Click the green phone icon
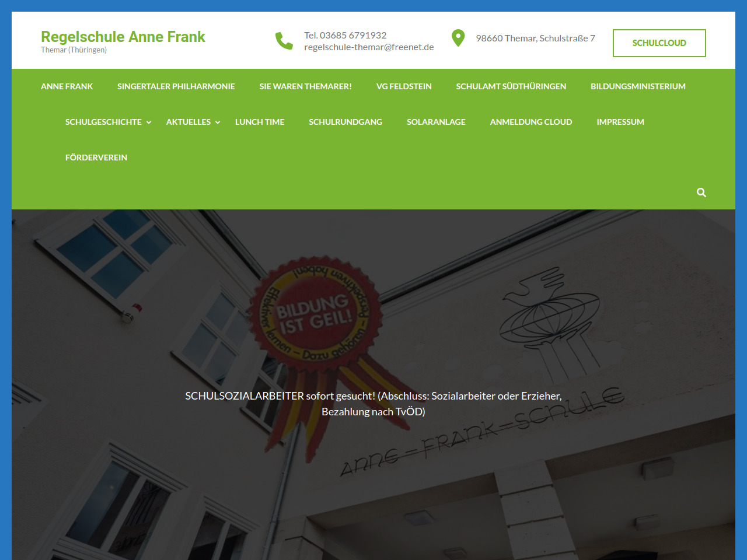The height and width of the screenshot is (560, 747). (x=284, y=41)
